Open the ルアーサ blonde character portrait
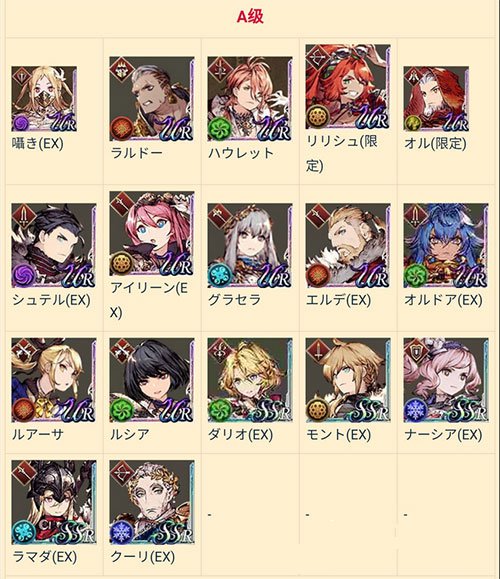Screen dimensions: 500x579 coord(54,380)
